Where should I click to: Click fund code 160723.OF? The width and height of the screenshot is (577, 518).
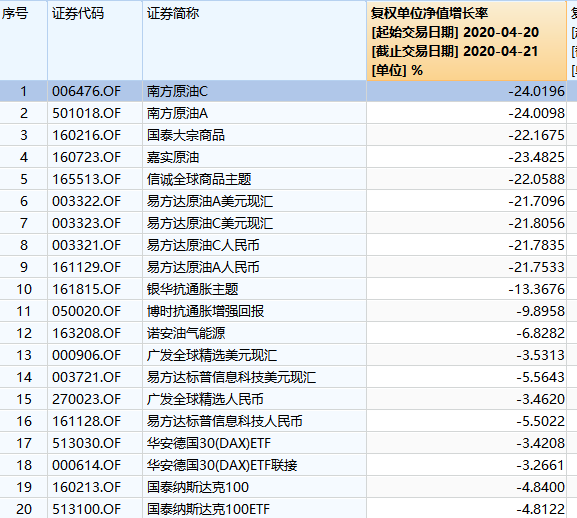[x=86, y=157]
